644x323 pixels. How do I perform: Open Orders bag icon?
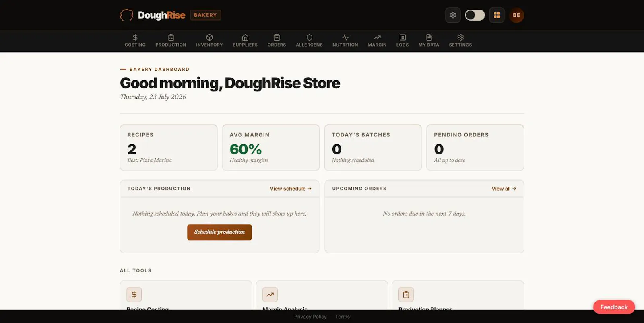pos(277,37)
